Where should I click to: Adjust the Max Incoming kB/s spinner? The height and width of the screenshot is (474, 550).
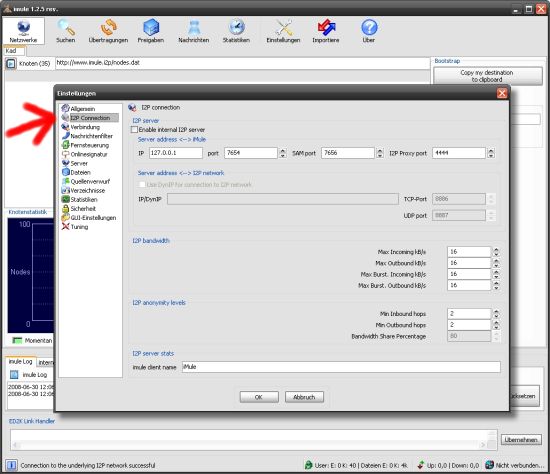496,252
